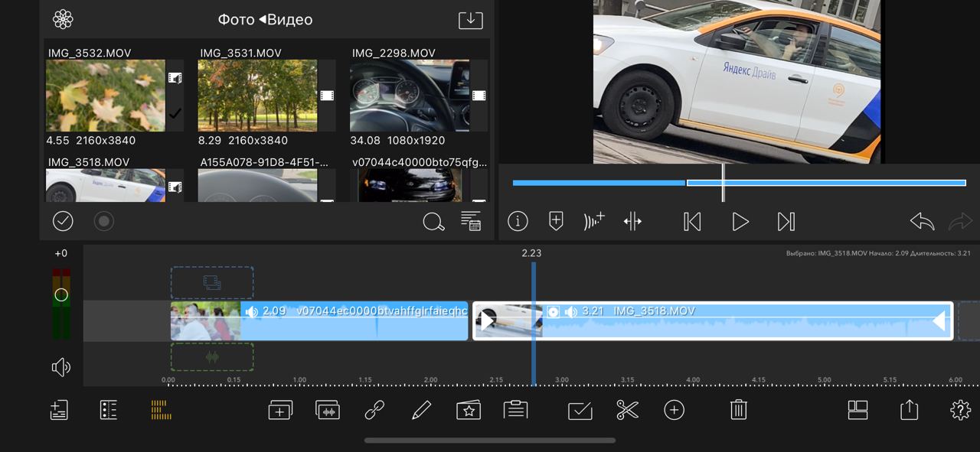Tap the speaker icon on IMG_3518.MOV clip
Screen dimensions: 980x452
(x=571, y=311)
